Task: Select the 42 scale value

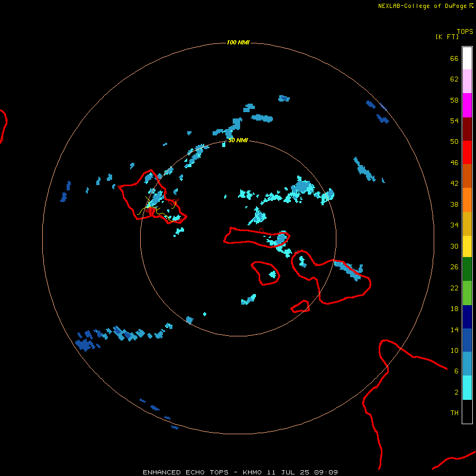Action: coord(454,184)
